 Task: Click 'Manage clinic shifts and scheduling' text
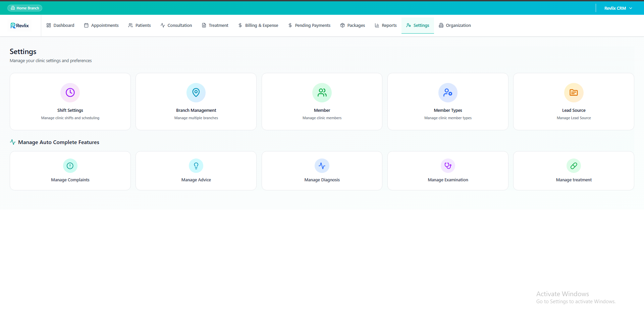click(x=70, y=118)
